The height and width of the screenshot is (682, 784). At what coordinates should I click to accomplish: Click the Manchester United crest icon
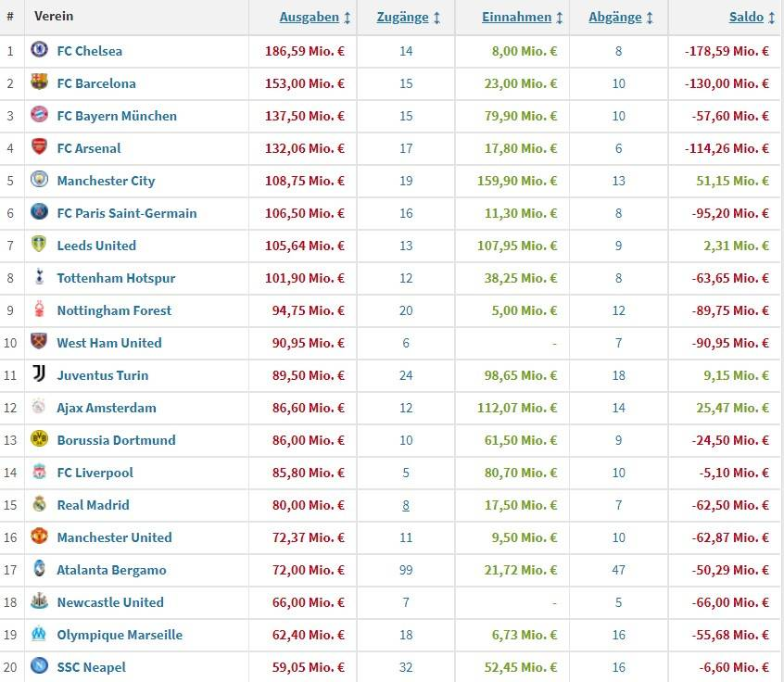click(x=39, y=536)
